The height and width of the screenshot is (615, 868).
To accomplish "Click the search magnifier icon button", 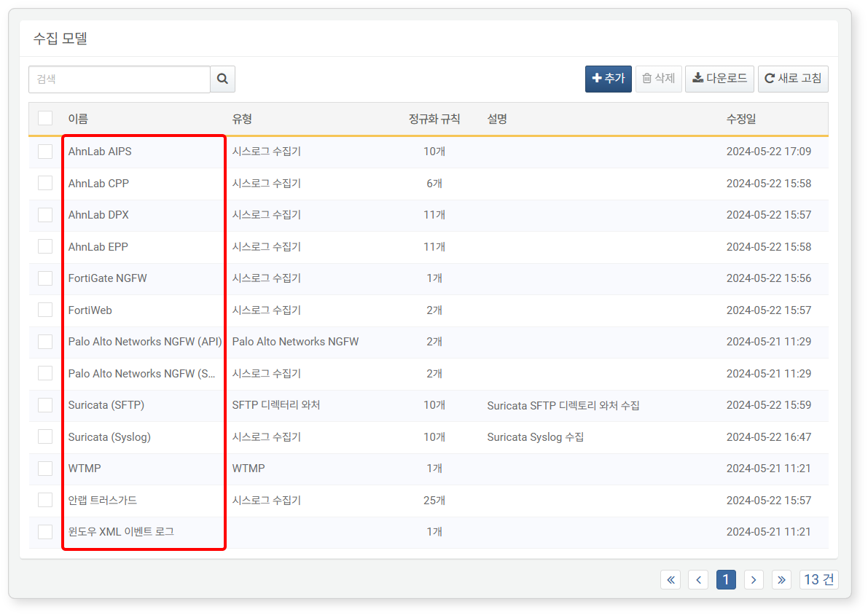I will (222, 79).
